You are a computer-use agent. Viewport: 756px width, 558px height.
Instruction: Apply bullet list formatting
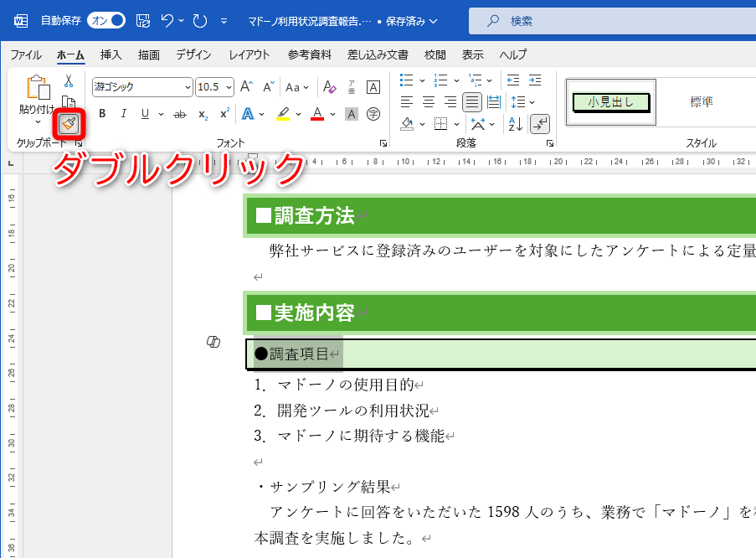click(407, 80)
